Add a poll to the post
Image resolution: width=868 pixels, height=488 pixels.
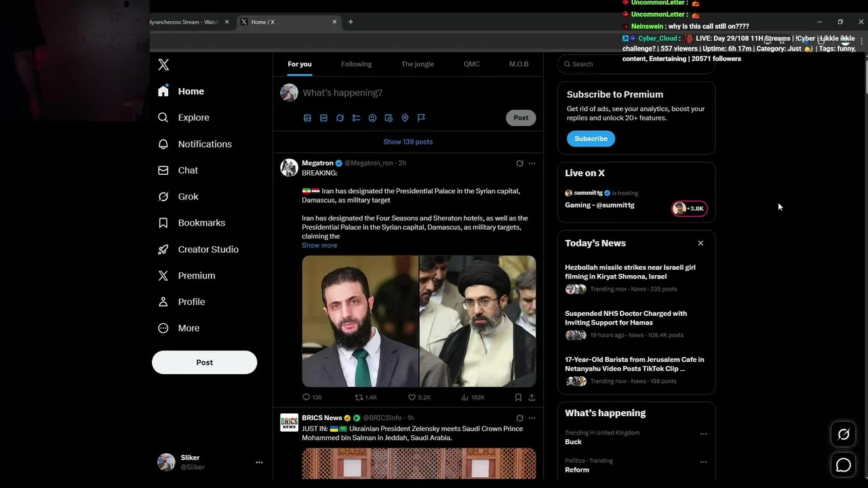pos(356,118)
